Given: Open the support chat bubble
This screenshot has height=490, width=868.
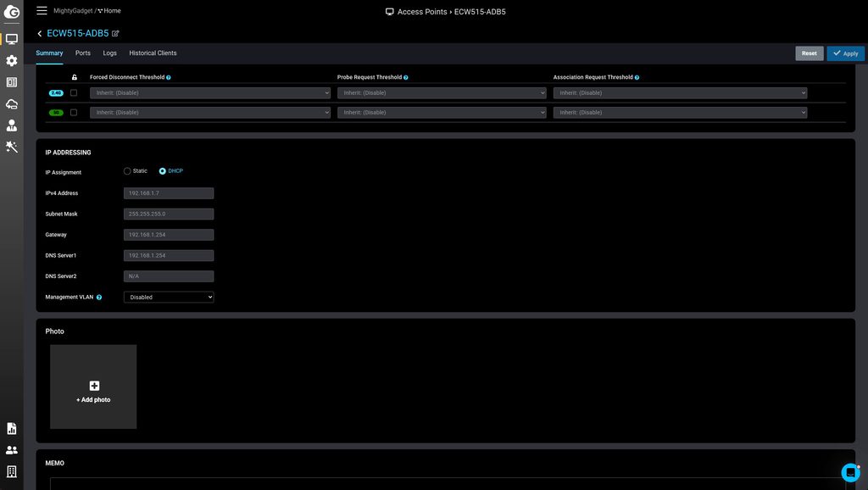Looking at the screenshot, I should 850,473.
